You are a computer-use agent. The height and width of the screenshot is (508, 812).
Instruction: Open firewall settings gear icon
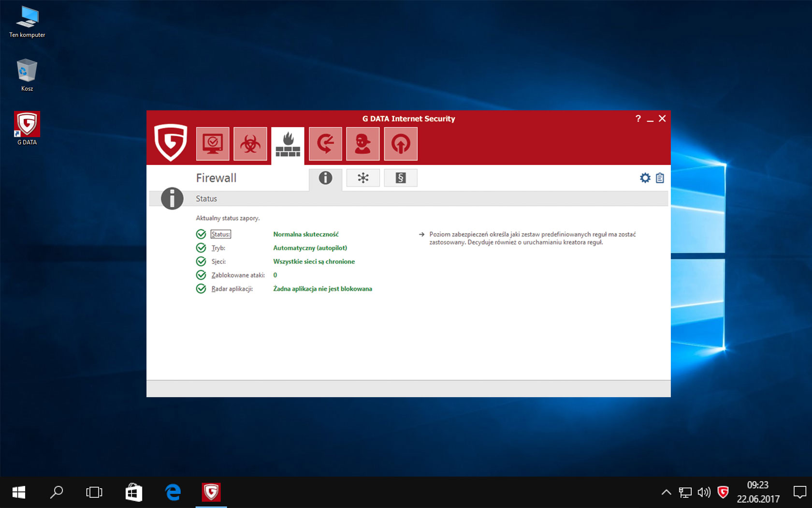645,178
